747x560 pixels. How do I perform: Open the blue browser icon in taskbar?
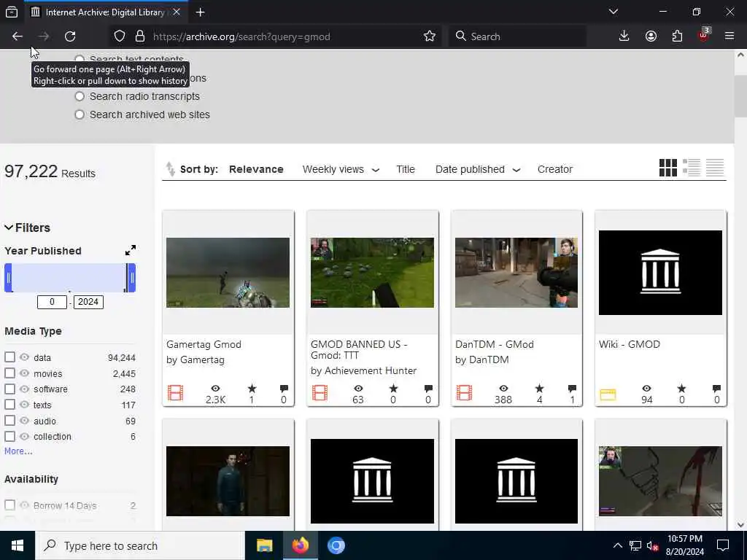coord(336,545)
